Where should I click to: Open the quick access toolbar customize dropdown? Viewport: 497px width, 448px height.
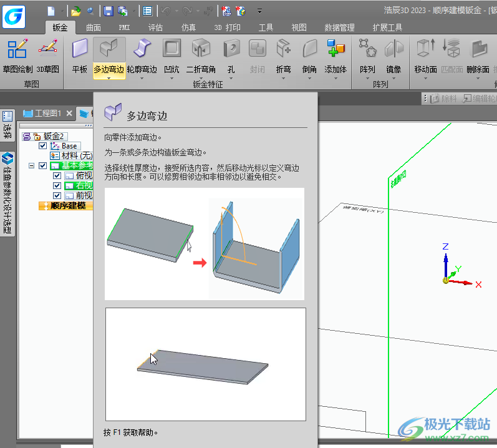point(259,11)
